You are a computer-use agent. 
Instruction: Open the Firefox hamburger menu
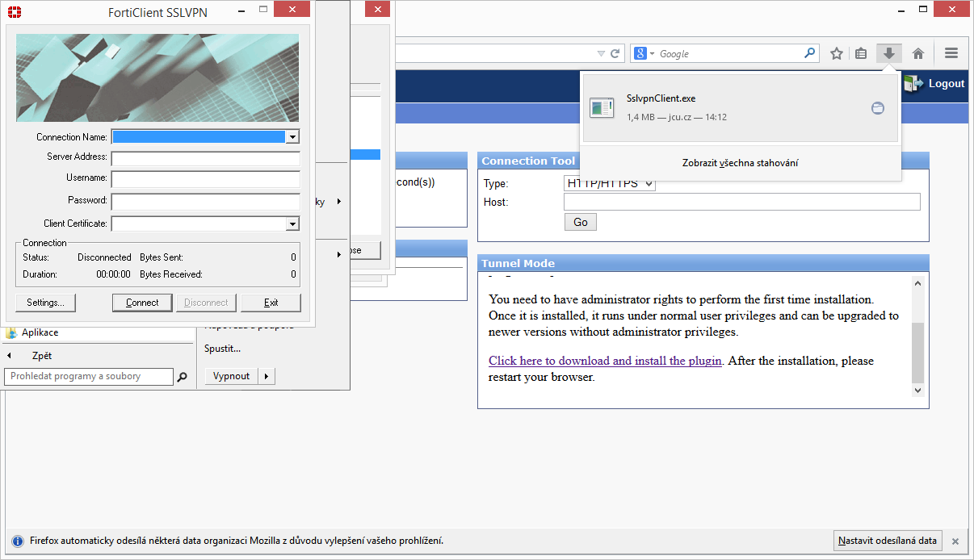click(951, 53)
